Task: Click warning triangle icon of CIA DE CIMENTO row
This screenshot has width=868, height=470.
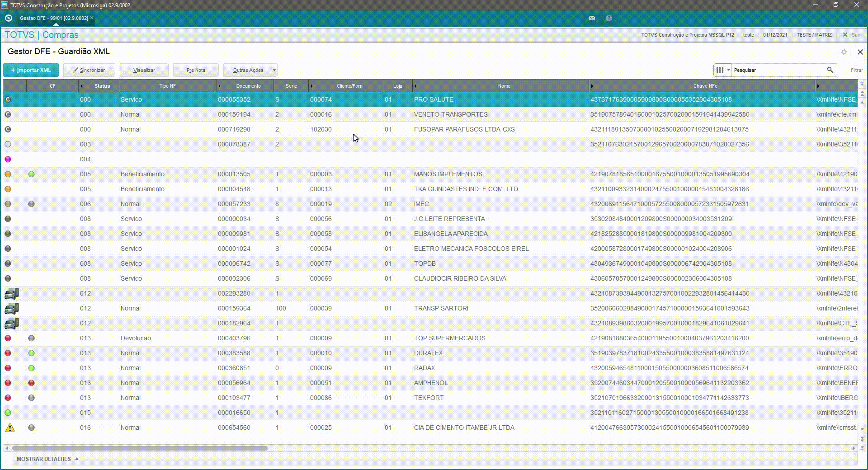Action: pyautogui.click(x=9, y=428)
